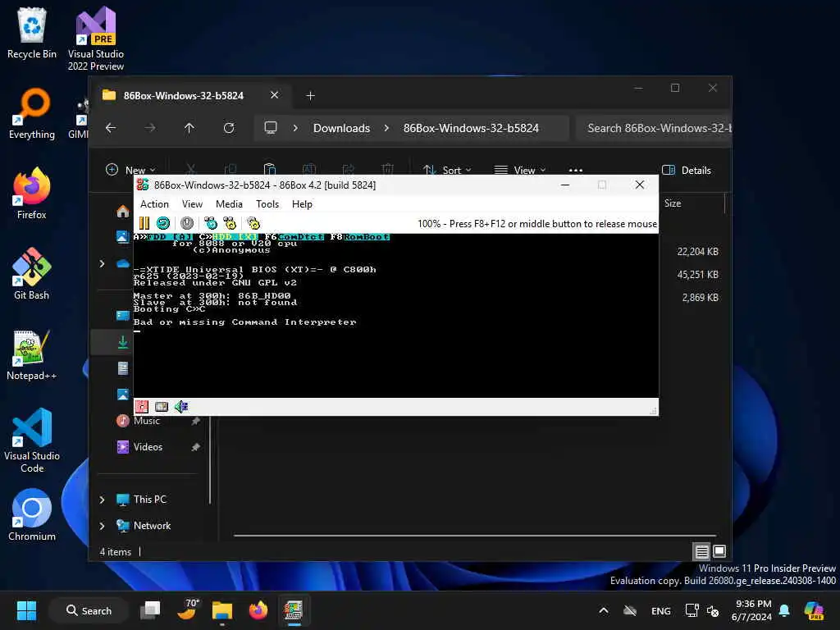Open the View menu in 86Box
This screenshot has width=840, height=630.
tap(192, 204)
